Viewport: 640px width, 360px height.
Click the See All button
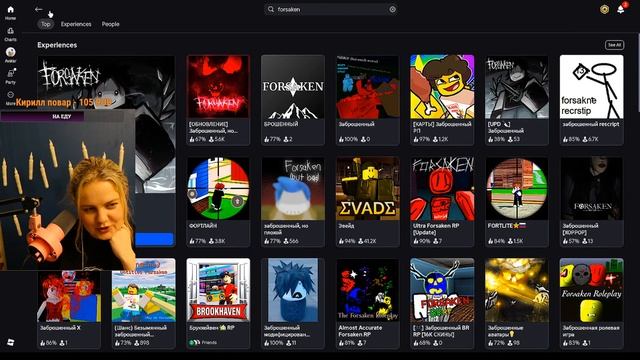(614, 45)
